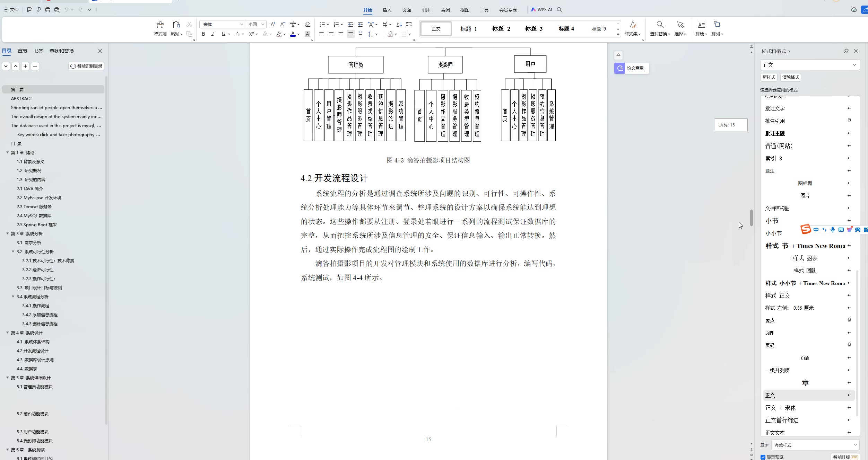This screenshot has width=868, height=460.
Task: Click the Format Painter (格式刷) brush icon
Action: point(160,25)
